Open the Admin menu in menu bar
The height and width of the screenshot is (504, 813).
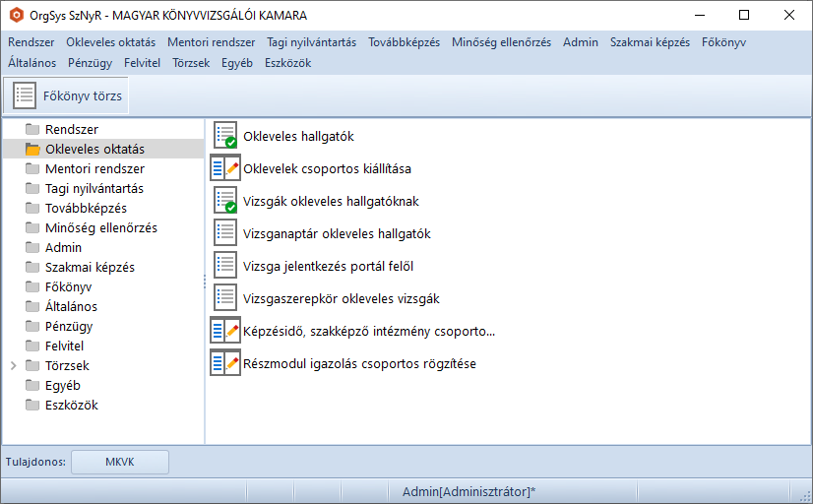tap(580, 42)
